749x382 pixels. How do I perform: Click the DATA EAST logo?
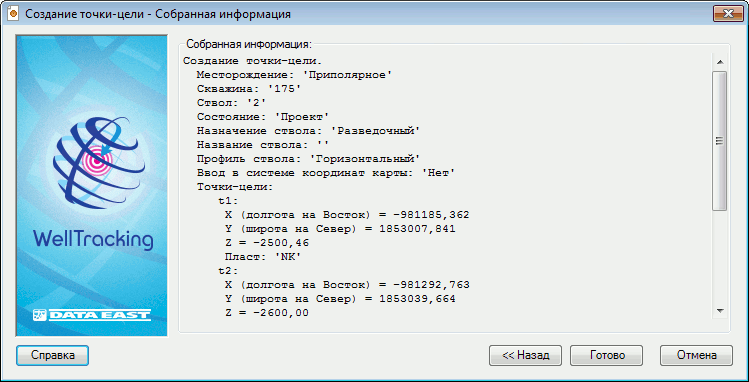click(92, 315)
